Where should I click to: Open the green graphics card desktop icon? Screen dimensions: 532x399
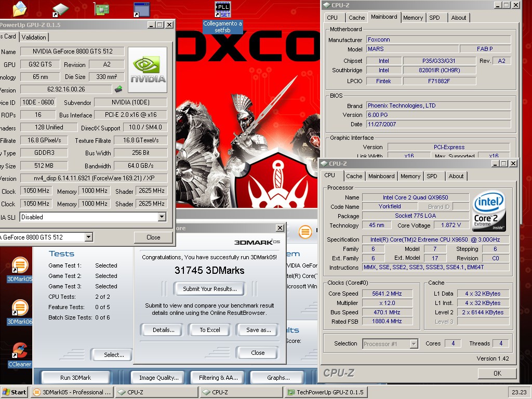tap(101, 9)
